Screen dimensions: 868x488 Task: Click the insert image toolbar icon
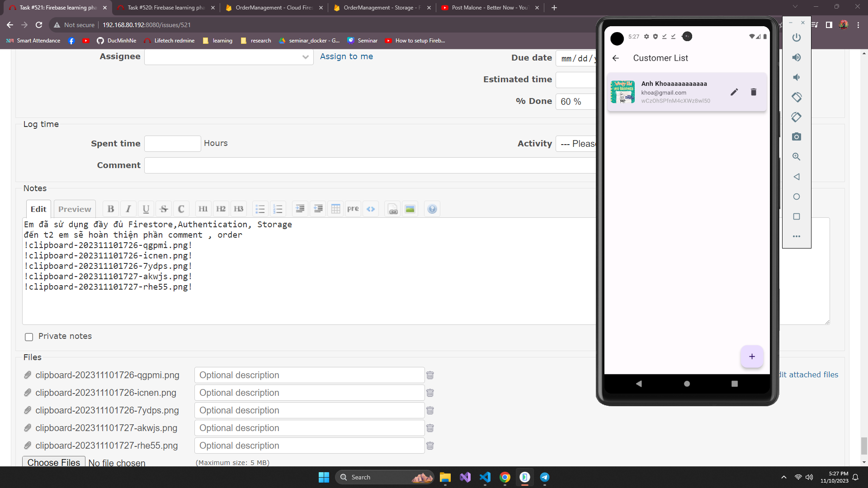click(x=410, y=209)
